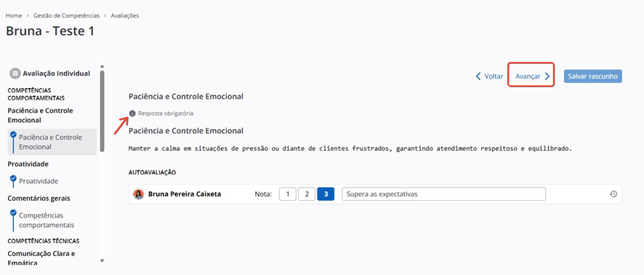Select rating 1 for the self-evaluation

pos(288,194)
